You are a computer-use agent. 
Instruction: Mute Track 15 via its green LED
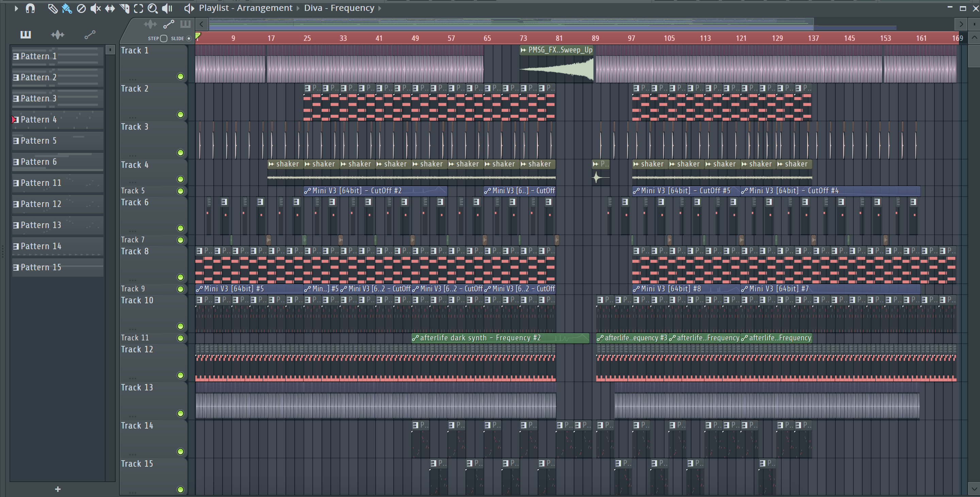(180, 490)
